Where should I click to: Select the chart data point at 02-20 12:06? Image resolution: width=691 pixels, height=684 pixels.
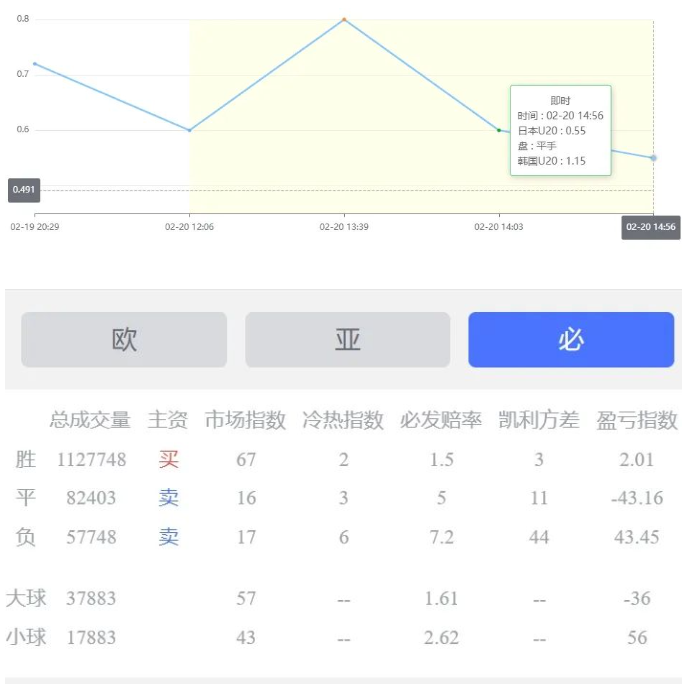point(190,130)
